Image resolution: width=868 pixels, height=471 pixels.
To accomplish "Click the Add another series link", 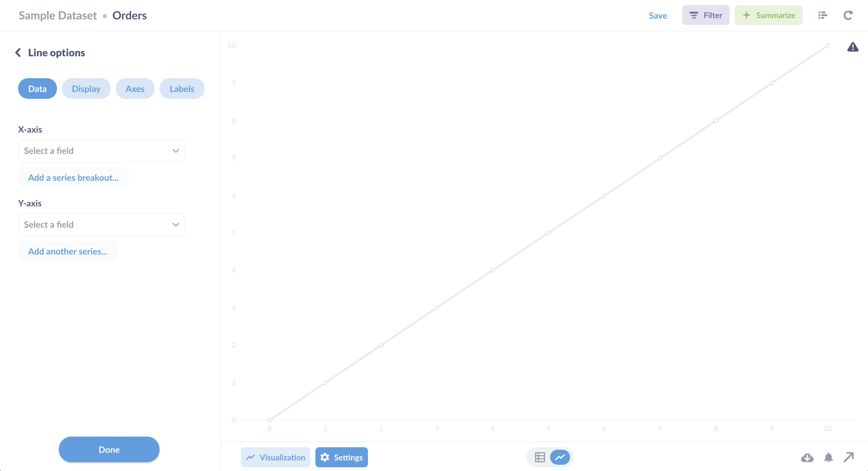I will click(x=68, y=251).
